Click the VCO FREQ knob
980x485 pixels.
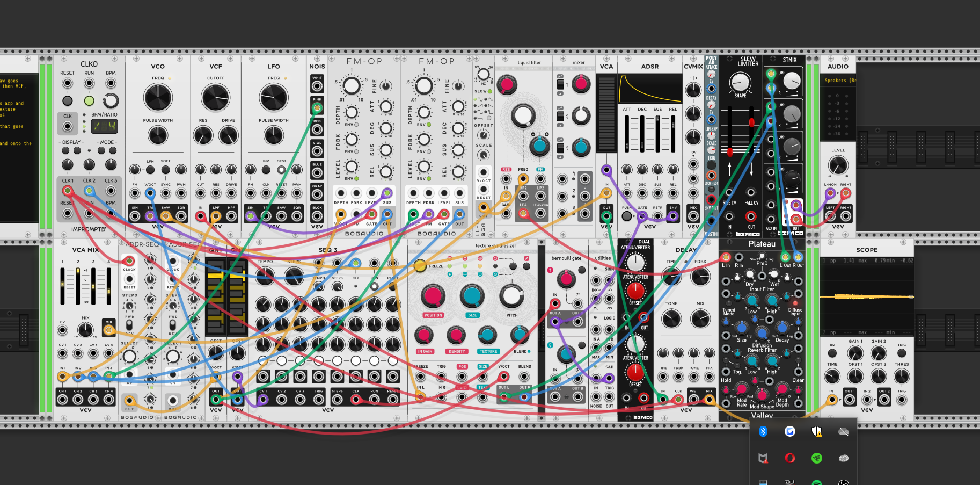tap(158, 98)
